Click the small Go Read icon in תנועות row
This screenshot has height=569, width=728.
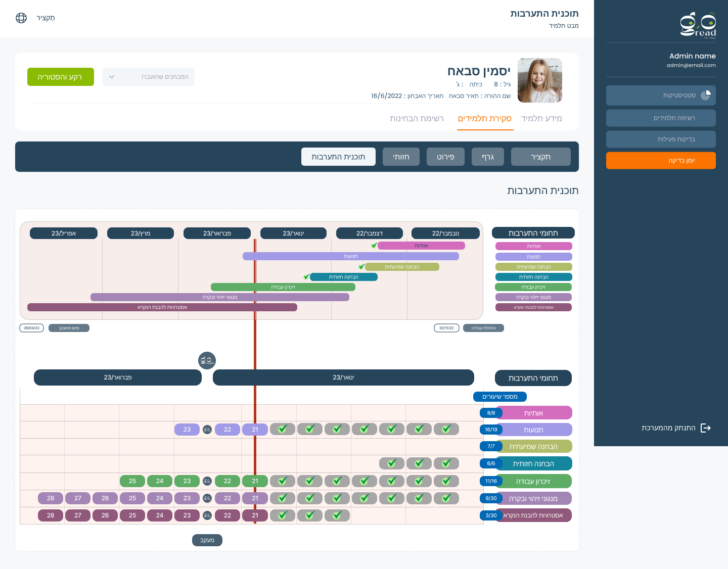pos(207,430)
